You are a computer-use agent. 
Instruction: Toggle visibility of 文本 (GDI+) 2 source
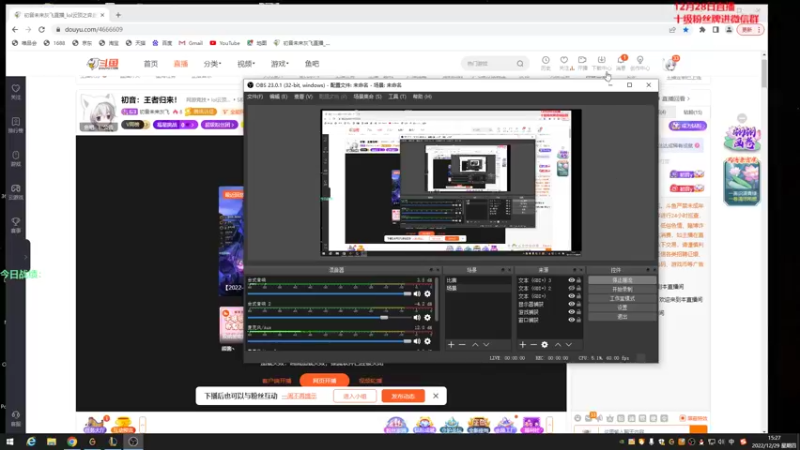[571, 288]
